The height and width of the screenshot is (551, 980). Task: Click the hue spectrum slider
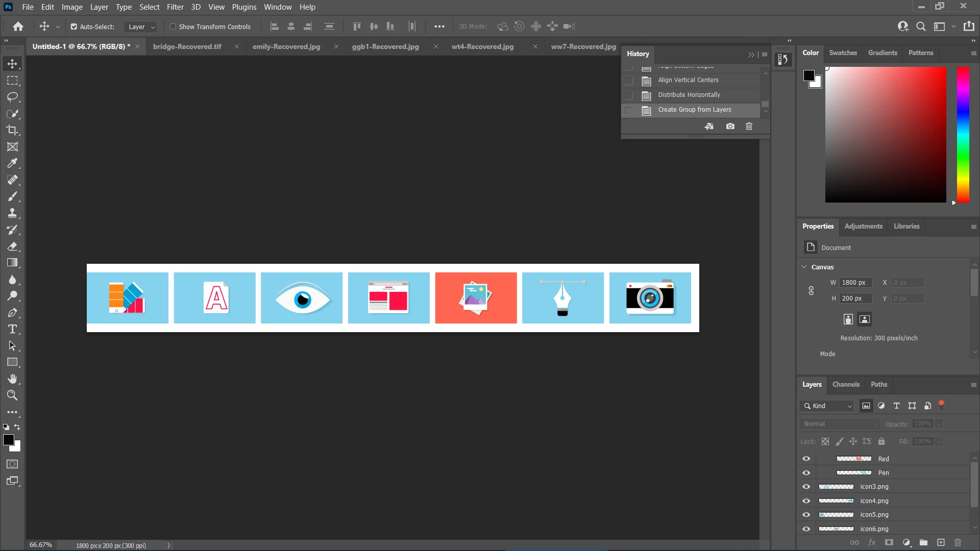(963, 135)
